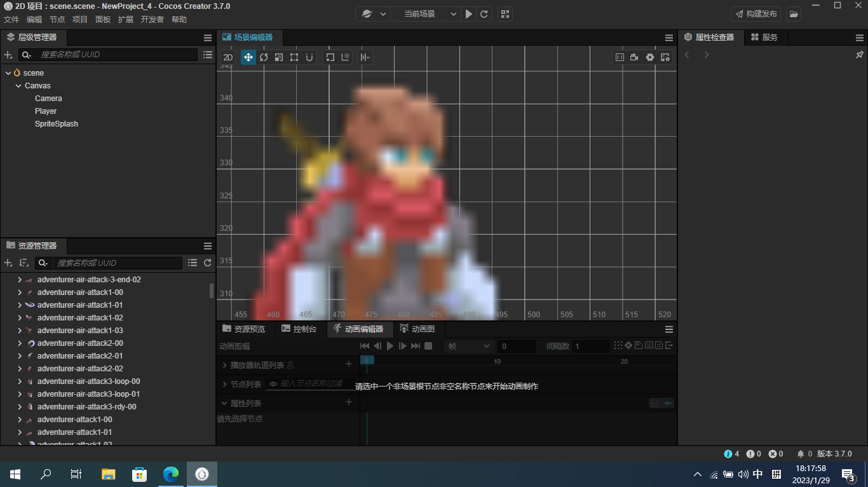Open the 节点 menu
868x487 pixels.
(x=57, y=20)
